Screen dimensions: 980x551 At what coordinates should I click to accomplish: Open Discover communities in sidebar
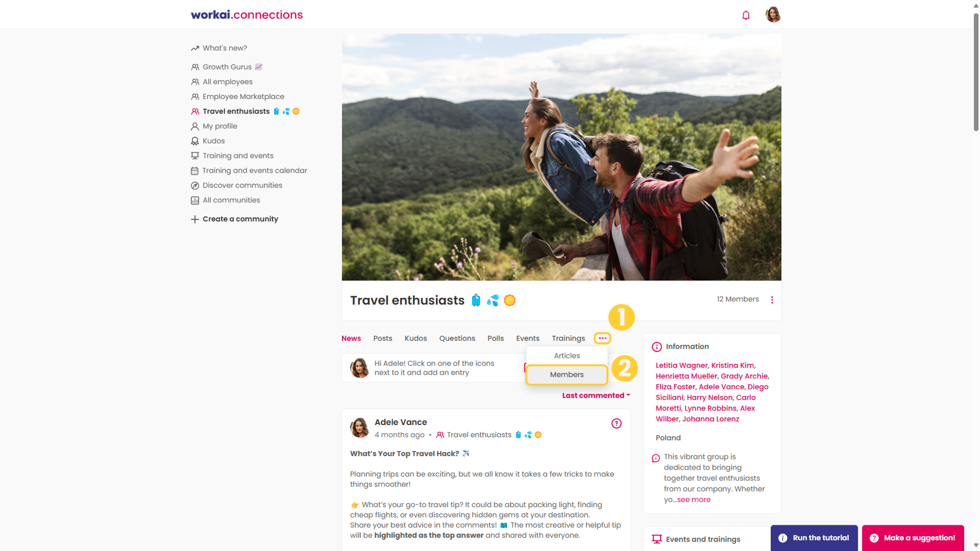pyautogui.click(x=236, y=185)
